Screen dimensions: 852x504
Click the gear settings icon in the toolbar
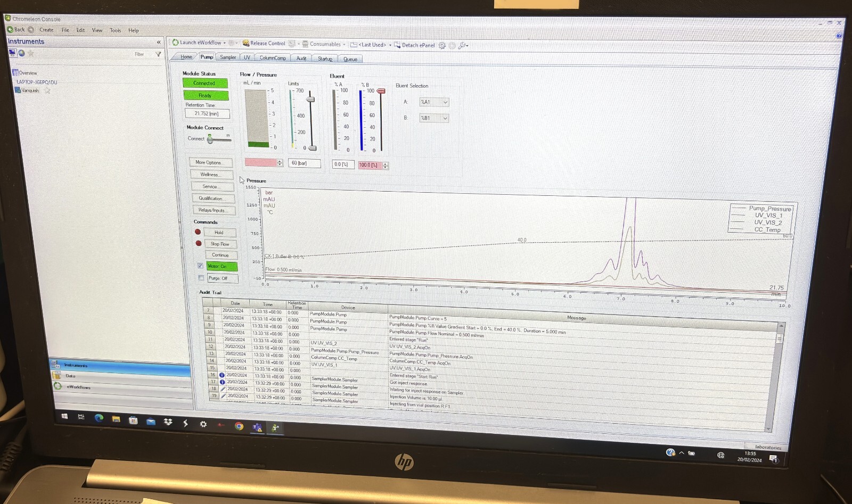pyautogui.click(x=441, y=46)
